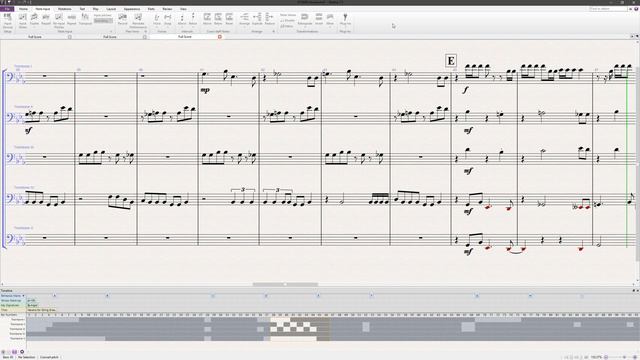Click the No Selection status bar entry
This screenshot has width=640, height=360.
(x=26, y=357)
